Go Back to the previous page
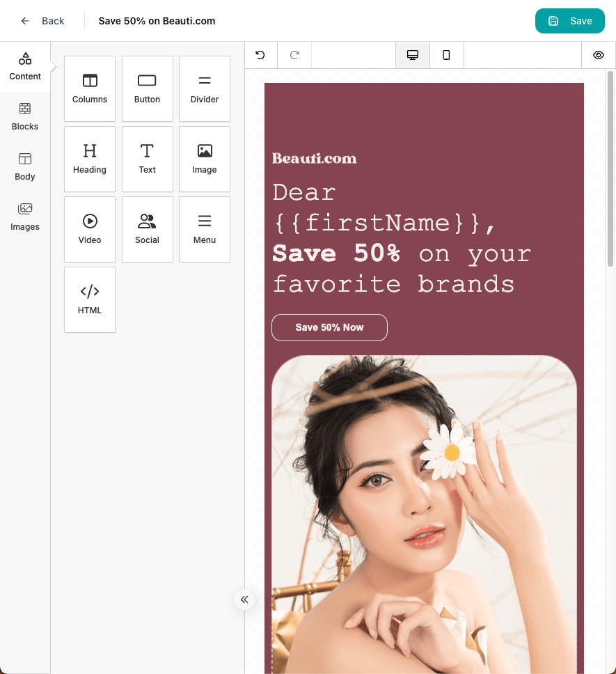This screenshot has height=674, width=616. [x=42, y=21]
